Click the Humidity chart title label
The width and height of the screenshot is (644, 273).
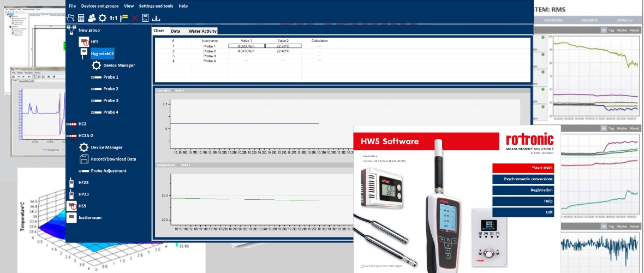(163, 91)
